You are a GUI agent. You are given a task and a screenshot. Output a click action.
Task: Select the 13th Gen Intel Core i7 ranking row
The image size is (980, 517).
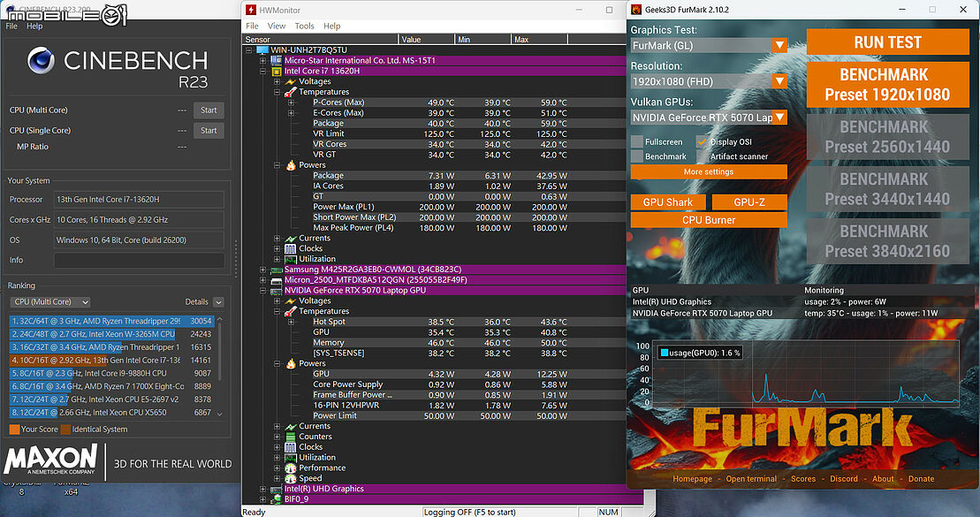pos(112,360)
